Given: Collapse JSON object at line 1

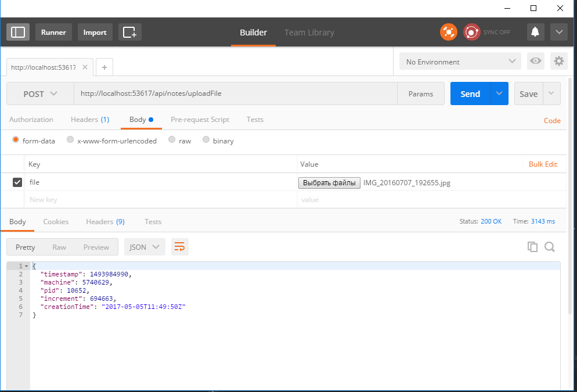Looking at the screenshot, I should tap(27, 266).
